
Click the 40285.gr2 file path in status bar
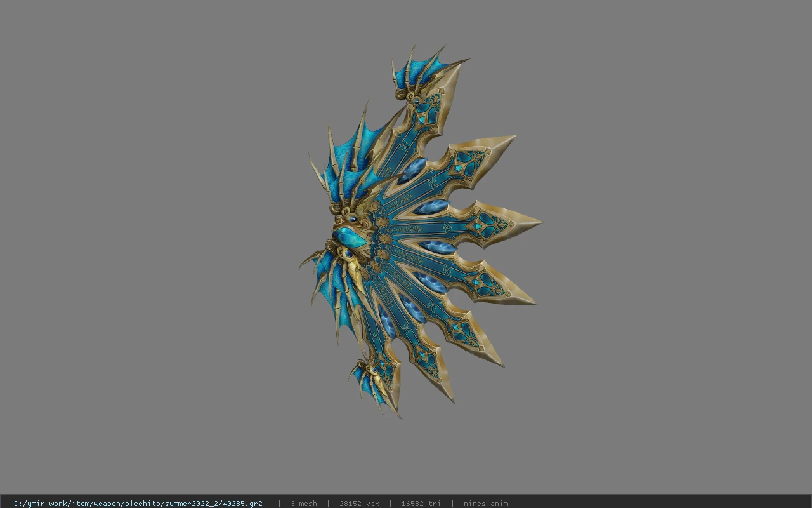(x=138, y=504)
